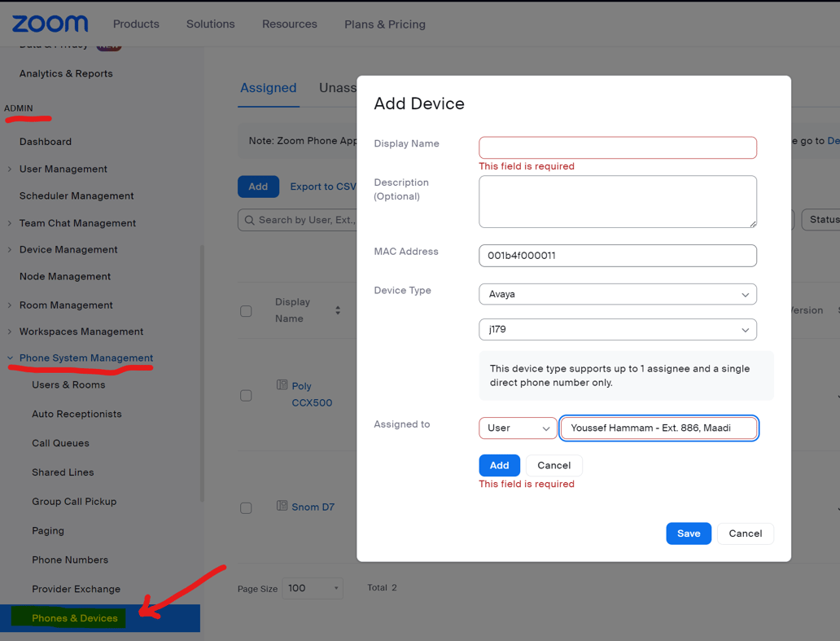The width and height of the screenshot is (840, 641).
Task: Open the j179 model dropdown
Action: (617, 330)
